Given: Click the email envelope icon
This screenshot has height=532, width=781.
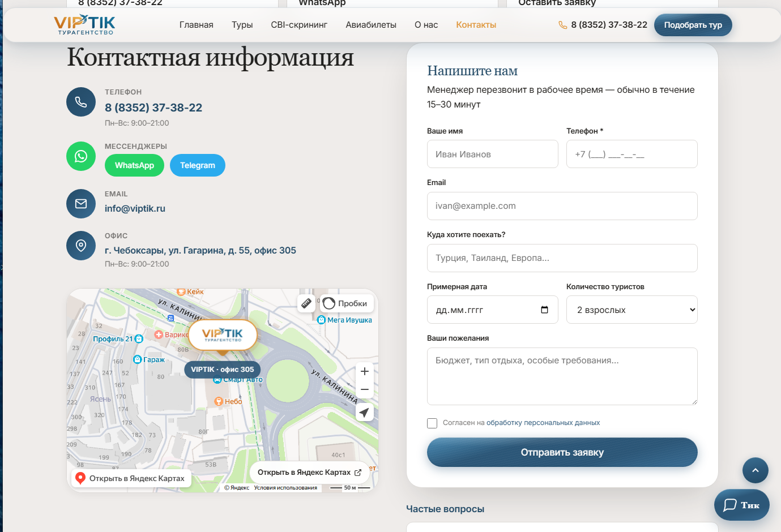Looking at the screenshot, I should 81,204.
